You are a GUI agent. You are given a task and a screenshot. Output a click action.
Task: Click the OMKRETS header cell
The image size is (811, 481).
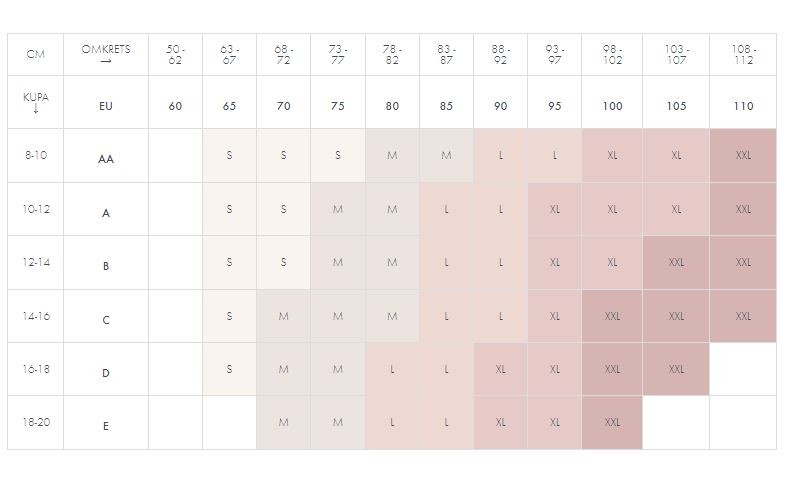(106, 54)
